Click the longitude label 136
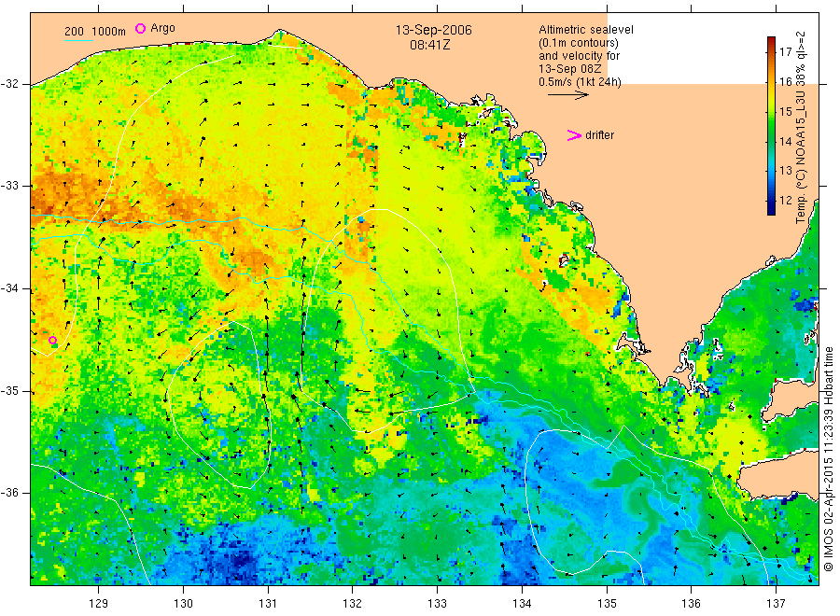Screen dimensions: 840x616 (x=691, y=604)
